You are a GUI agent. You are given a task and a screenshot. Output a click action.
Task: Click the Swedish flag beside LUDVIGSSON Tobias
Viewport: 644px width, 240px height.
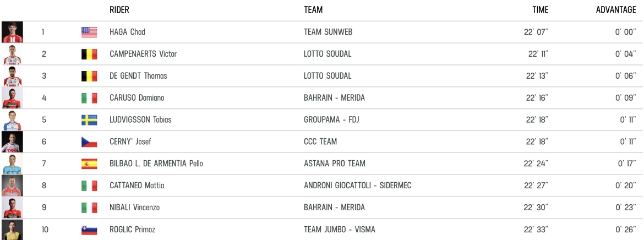(x=89, y=120)
